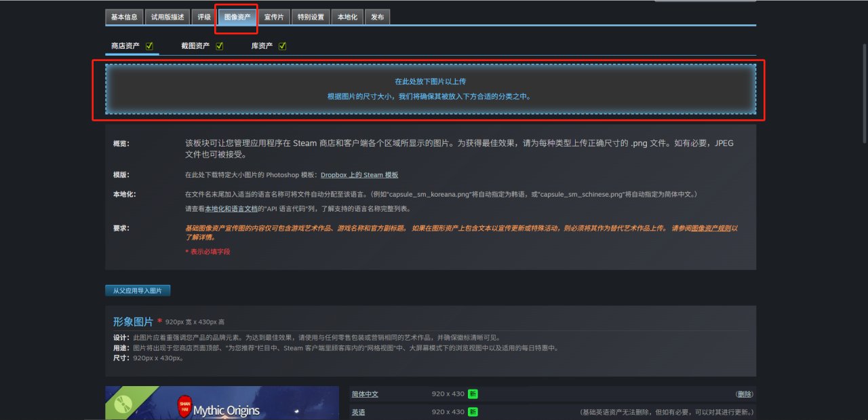The height and width of the screenshot is (420, 868).
Task: Select the 截图资产 sub-tab
Action: (195, 46)
